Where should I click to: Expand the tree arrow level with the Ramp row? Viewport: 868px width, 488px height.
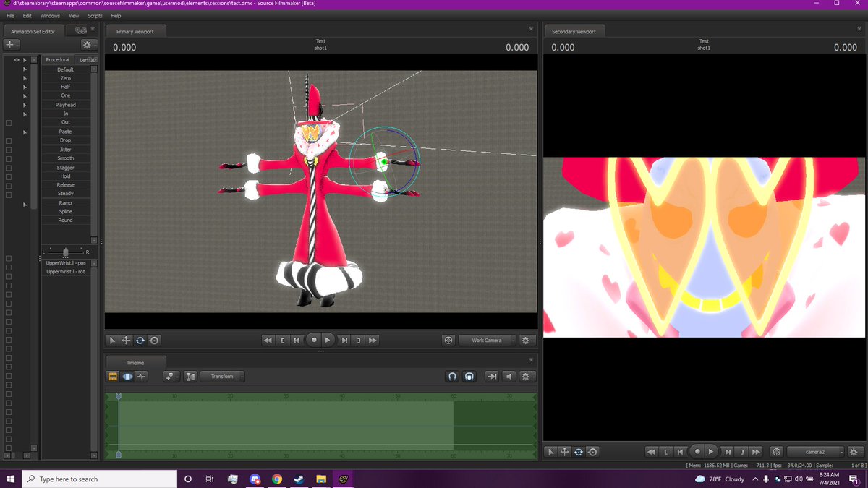pyautogui.click(x=25, y=205)
